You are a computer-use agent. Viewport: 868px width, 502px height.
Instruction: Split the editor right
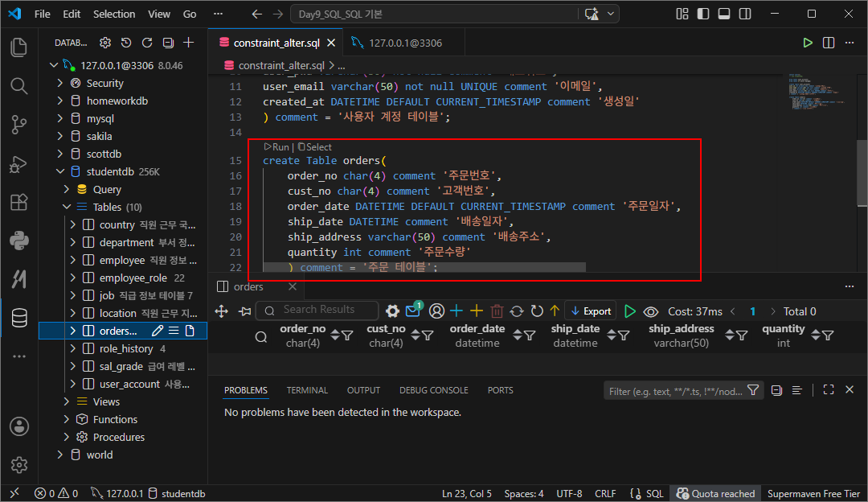(x=829, y=43)
